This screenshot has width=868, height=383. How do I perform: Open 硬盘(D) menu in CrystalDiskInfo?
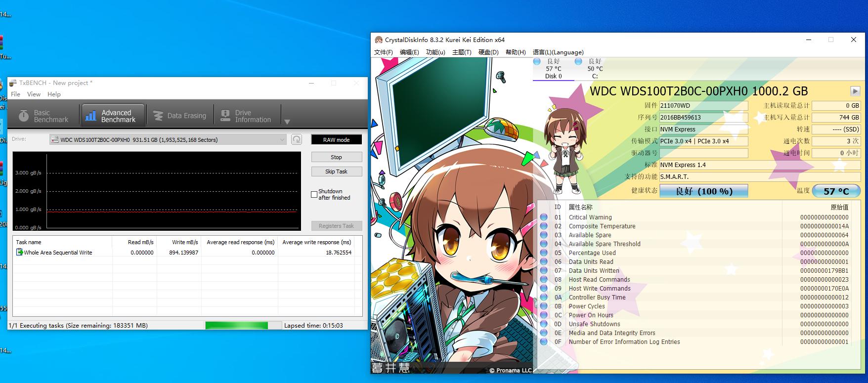[488, 52]
